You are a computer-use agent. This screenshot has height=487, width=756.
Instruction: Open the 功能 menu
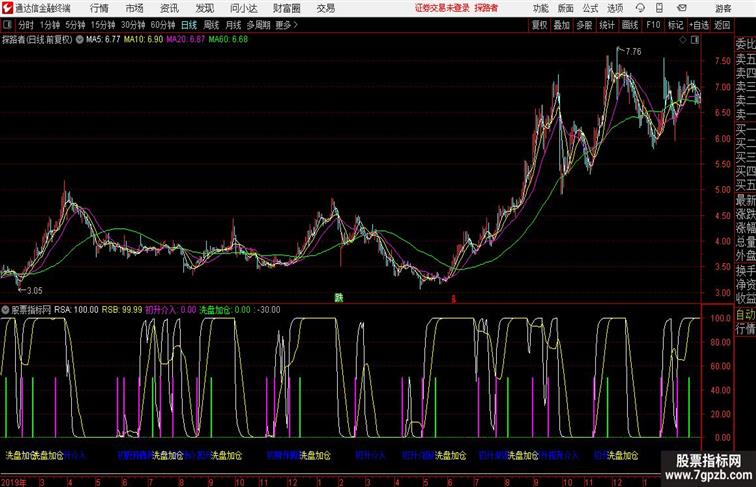540,8
